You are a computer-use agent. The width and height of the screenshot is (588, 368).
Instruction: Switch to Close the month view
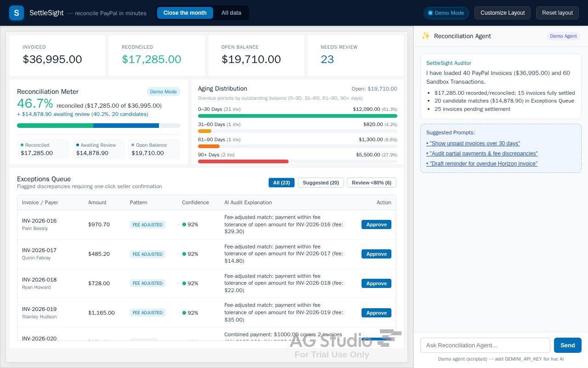pyautogui.click(x=185, y=13)
